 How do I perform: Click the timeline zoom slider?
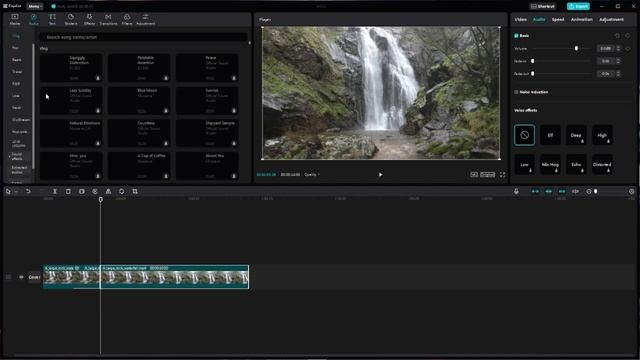(x=596, y=191)
